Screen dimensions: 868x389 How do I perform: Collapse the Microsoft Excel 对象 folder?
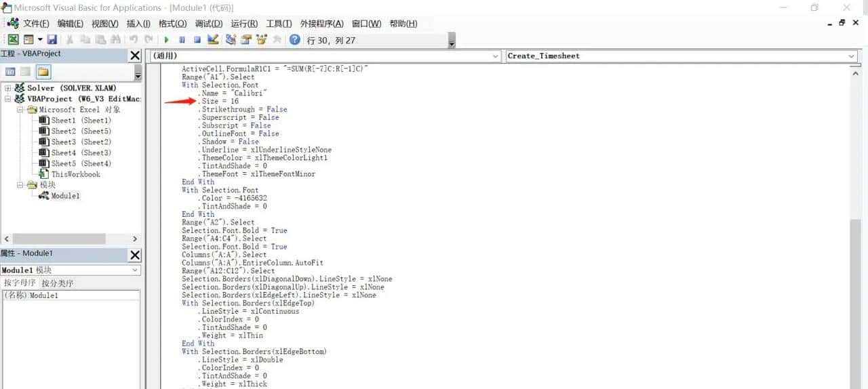[20, 110]
